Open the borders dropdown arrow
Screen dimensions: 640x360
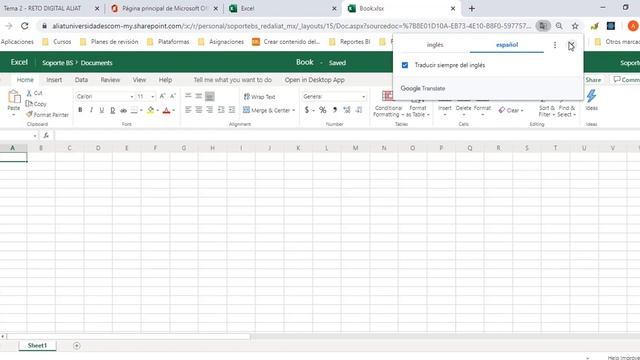[141, 110]
